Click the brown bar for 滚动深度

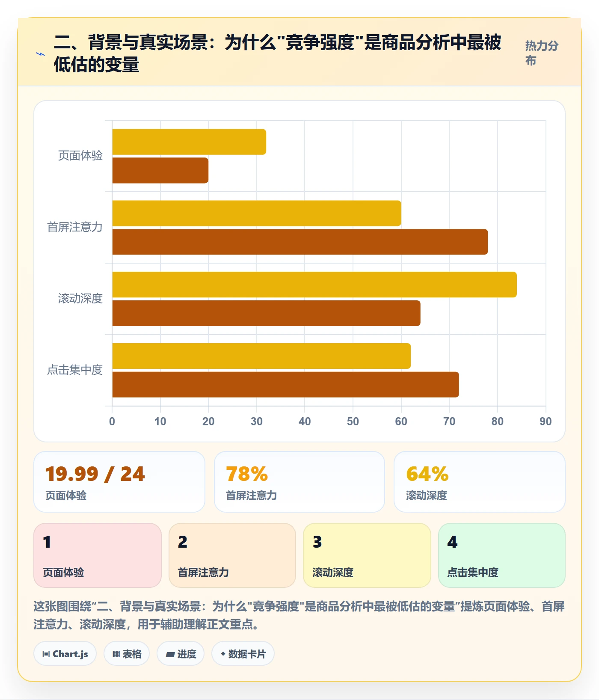266,313
